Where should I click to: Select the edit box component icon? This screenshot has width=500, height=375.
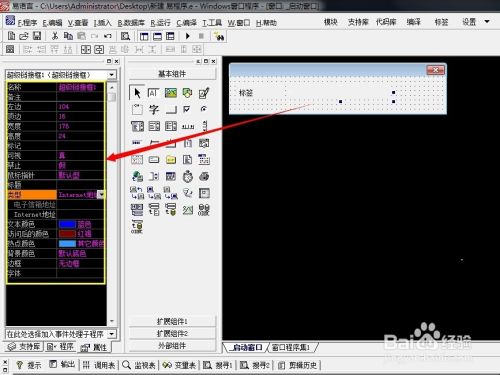tap(153, 93)
